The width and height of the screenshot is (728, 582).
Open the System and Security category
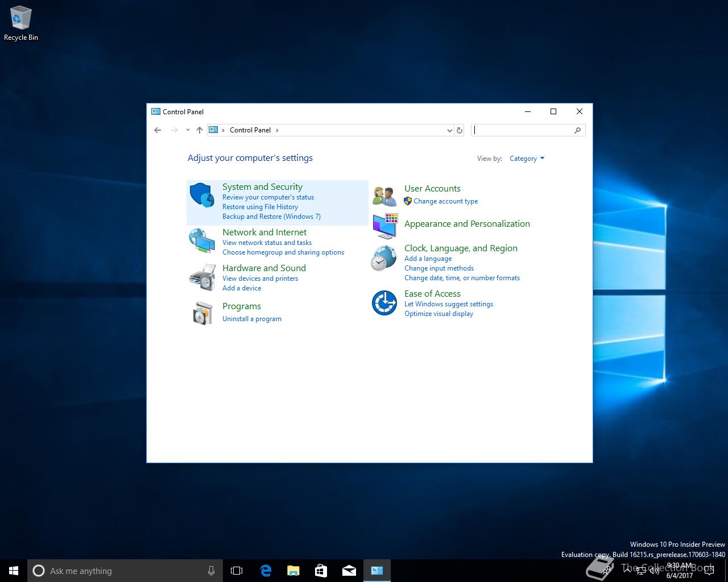point(262,187)
